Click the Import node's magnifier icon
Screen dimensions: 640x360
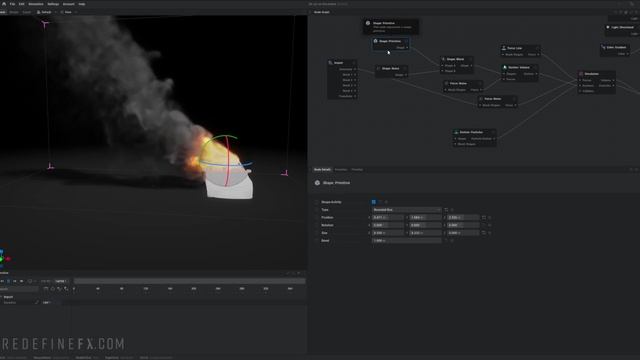tap(330, 63)
